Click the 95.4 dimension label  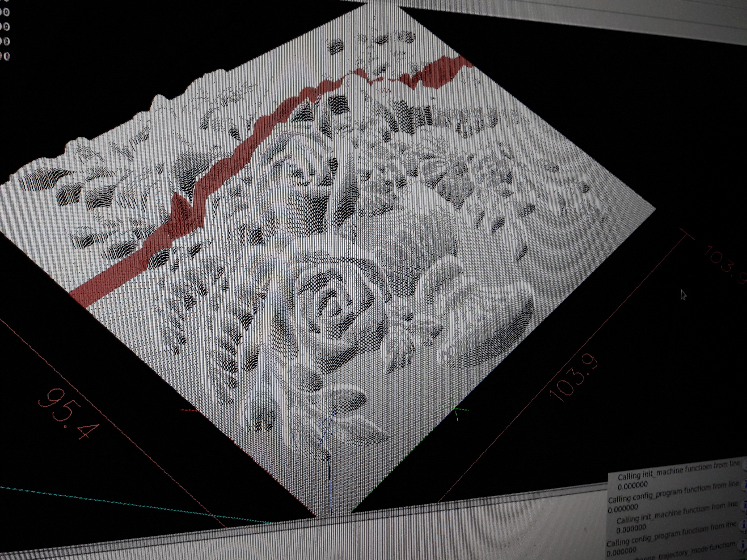(x=69, y=414)
